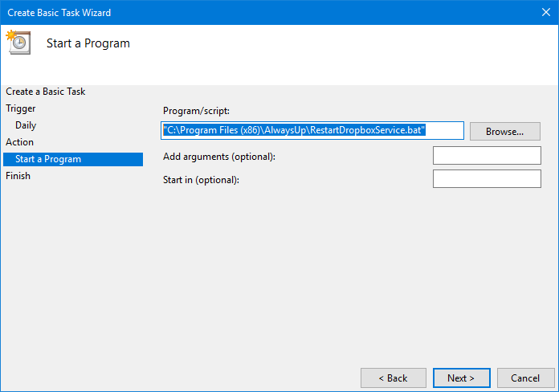Select the highlighted Start a Program step
559x392 pixels.
pyautogui.click(x=48, y=159)
